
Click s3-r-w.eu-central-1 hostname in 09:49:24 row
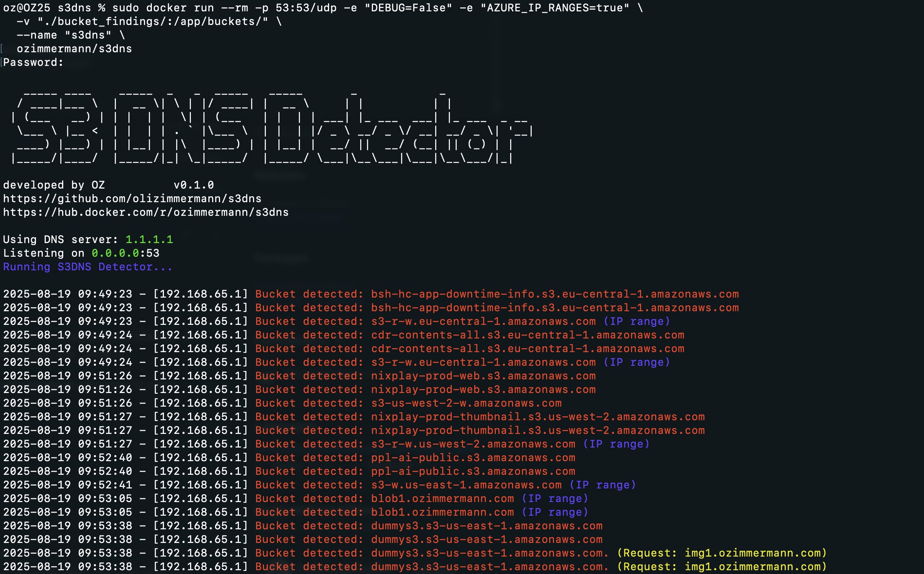(x=483, y=362)
